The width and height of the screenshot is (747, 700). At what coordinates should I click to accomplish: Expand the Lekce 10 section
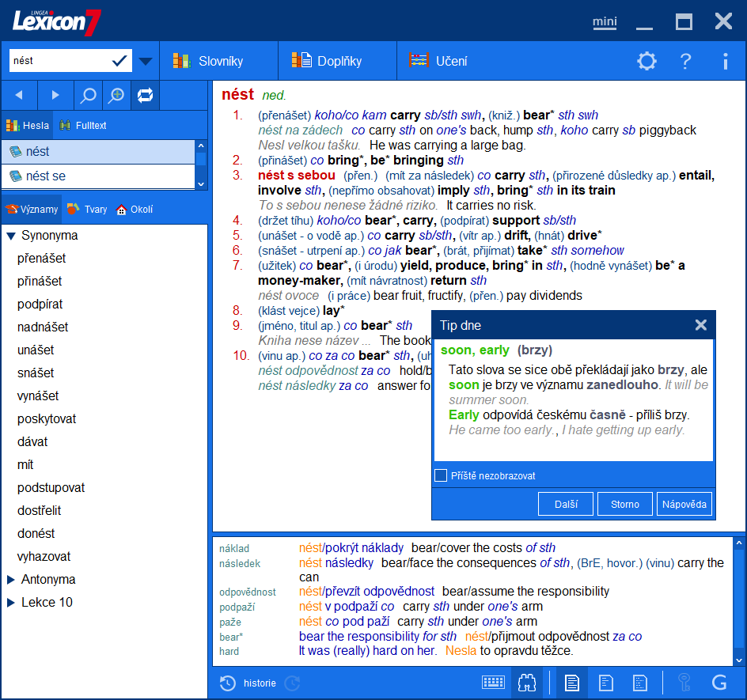coord(11,603)
